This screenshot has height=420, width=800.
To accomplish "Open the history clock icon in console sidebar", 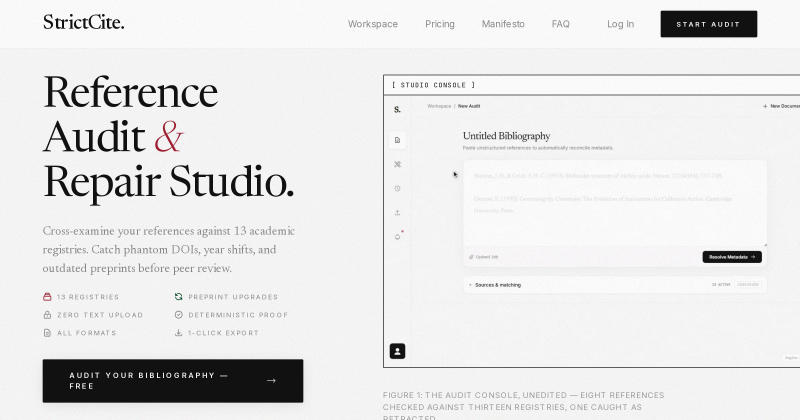I will click(397, 188).
